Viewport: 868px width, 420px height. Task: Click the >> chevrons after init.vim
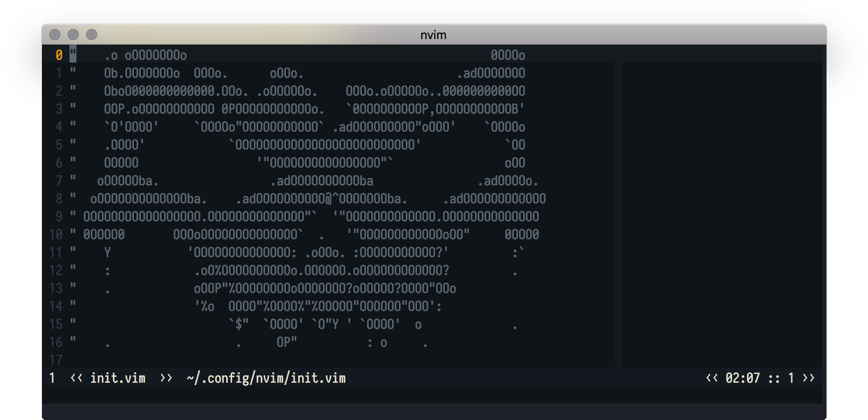click(x=166, y=378)
